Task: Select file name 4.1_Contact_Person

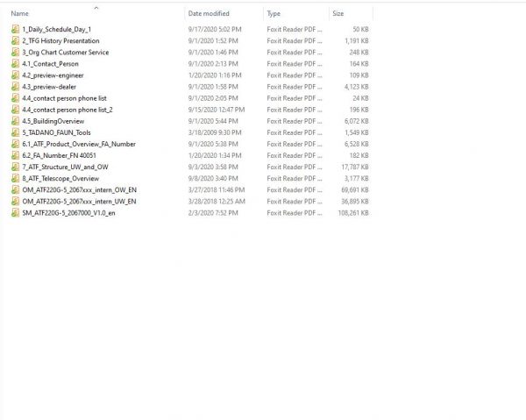Action: click(50, 64)
